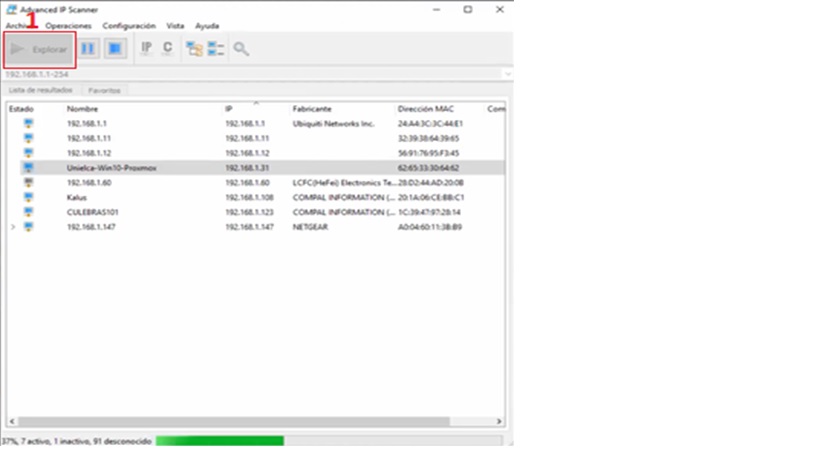Select name 192.168.1.60 in list
Viewport: 819px width, 460px height.
click(x=89, y=183)
